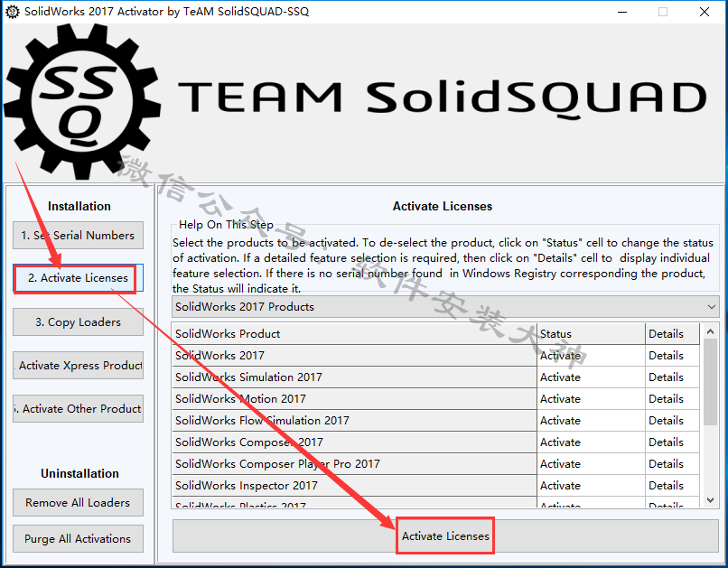
Task: Click the SSQ gear logo
Action: point(81,101)
